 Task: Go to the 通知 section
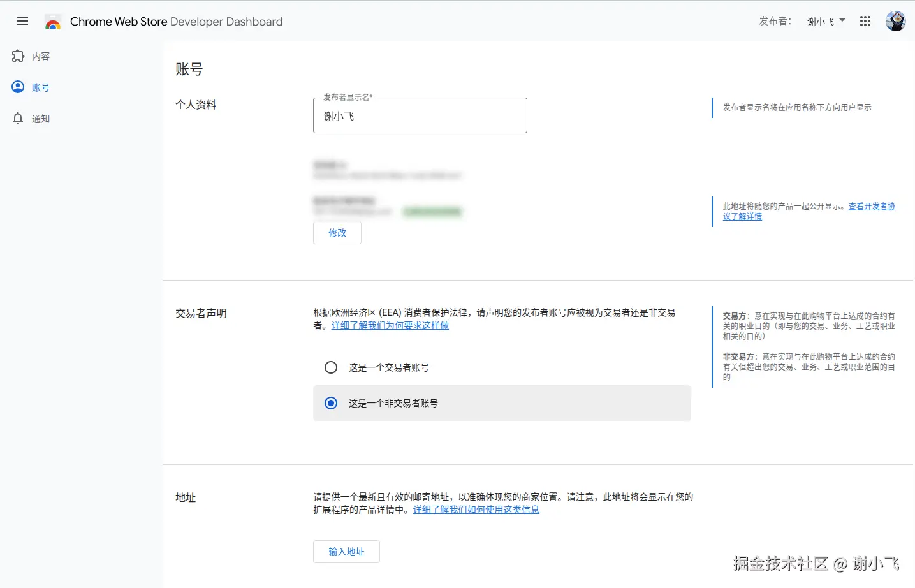(41, 118)
